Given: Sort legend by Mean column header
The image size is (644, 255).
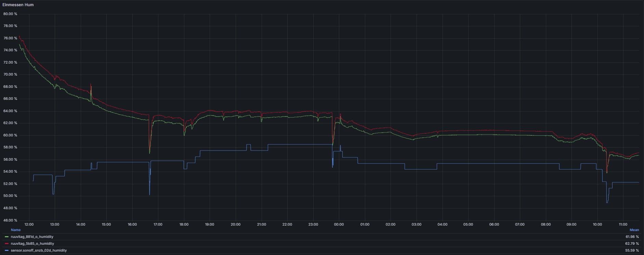Looking at the screenshot, I should [634, 230].
